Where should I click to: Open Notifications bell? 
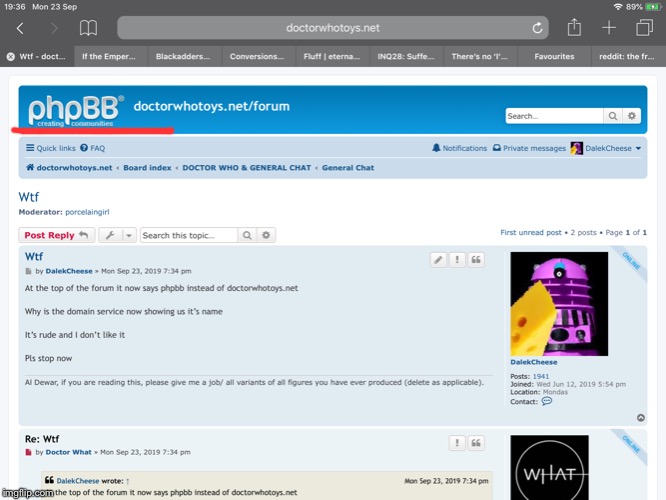[x=459, y=148]
